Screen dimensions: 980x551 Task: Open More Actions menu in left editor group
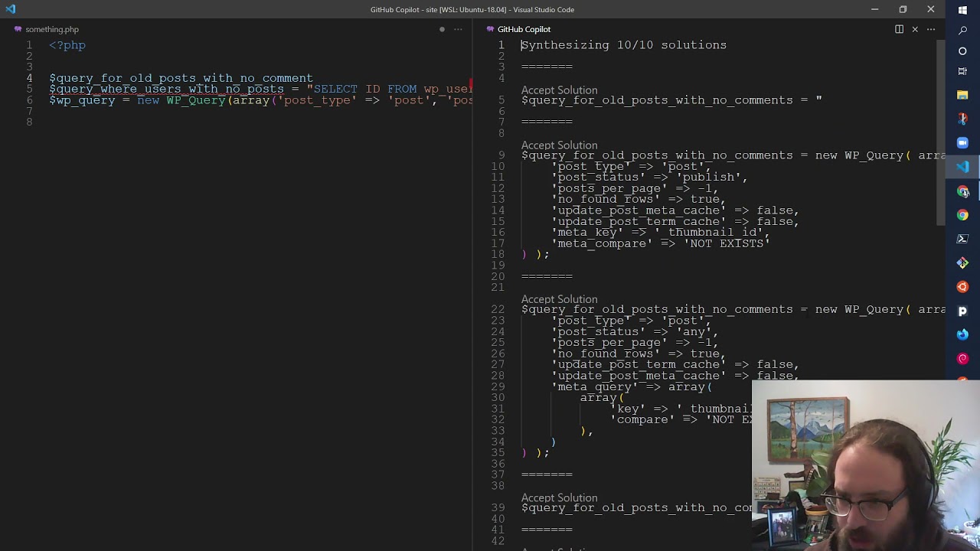tap(458, 29)
